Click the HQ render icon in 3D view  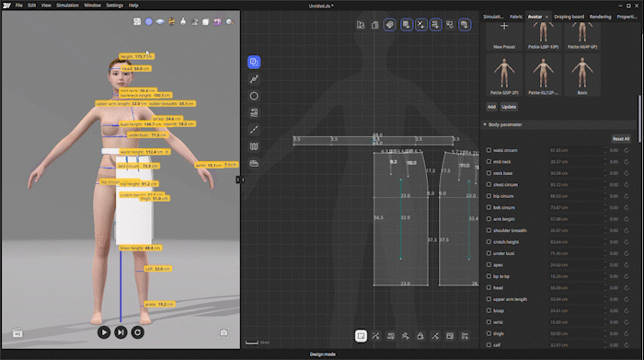pyautogui.click(x=17, y=333)
